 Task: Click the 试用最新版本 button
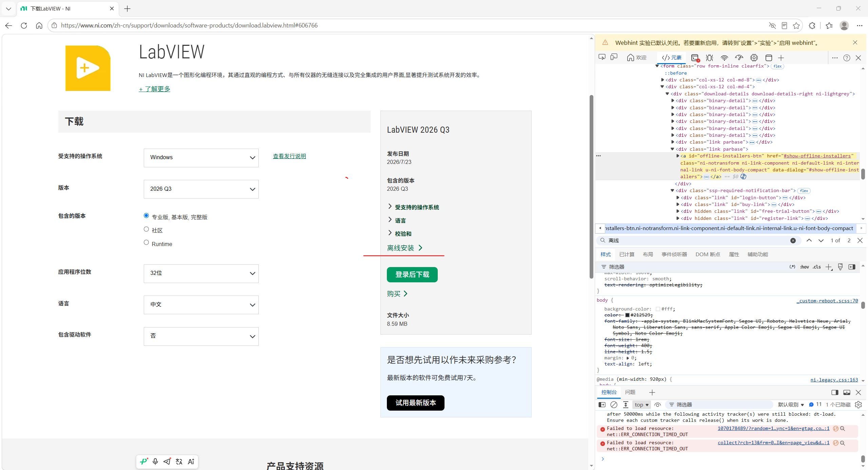pyautogui.click(x=415, y=403)
